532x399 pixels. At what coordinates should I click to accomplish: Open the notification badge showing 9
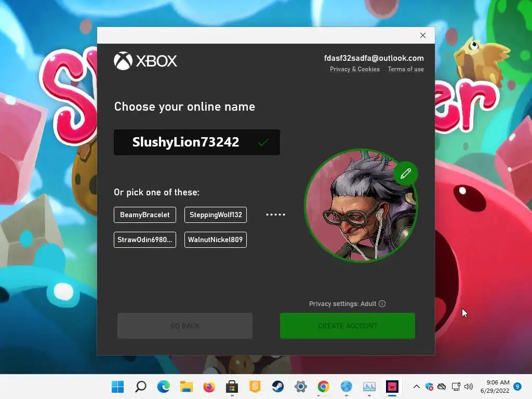(517, 387)
